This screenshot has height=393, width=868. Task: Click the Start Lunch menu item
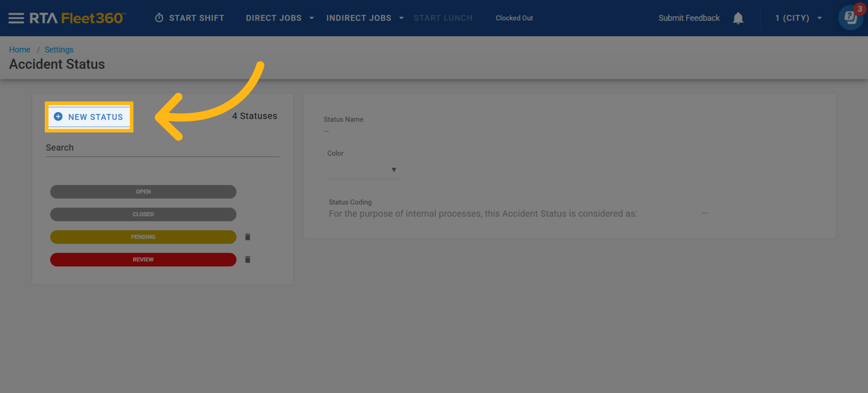pos(443,18)
